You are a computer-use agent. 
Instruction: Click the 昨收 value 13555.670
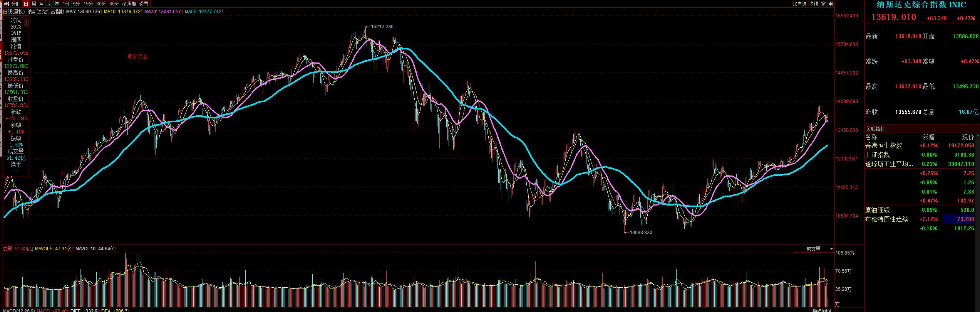point(908,112)
